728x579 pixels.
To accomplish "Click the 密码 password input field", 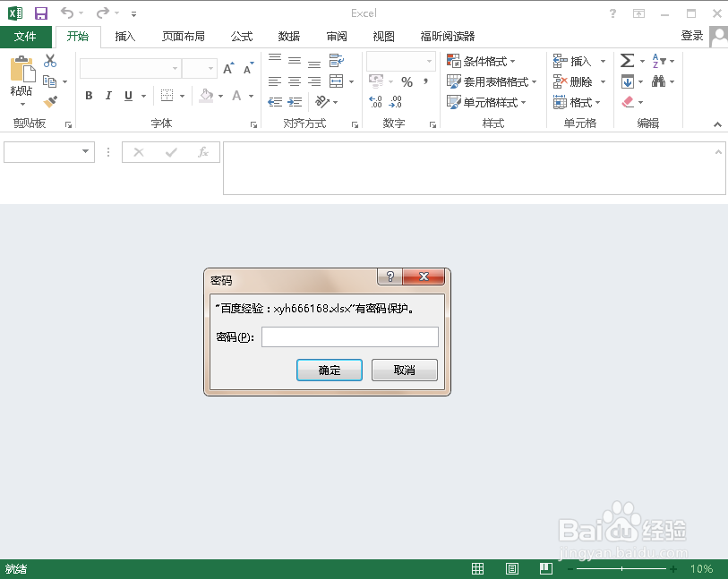I will pos(349,336).
